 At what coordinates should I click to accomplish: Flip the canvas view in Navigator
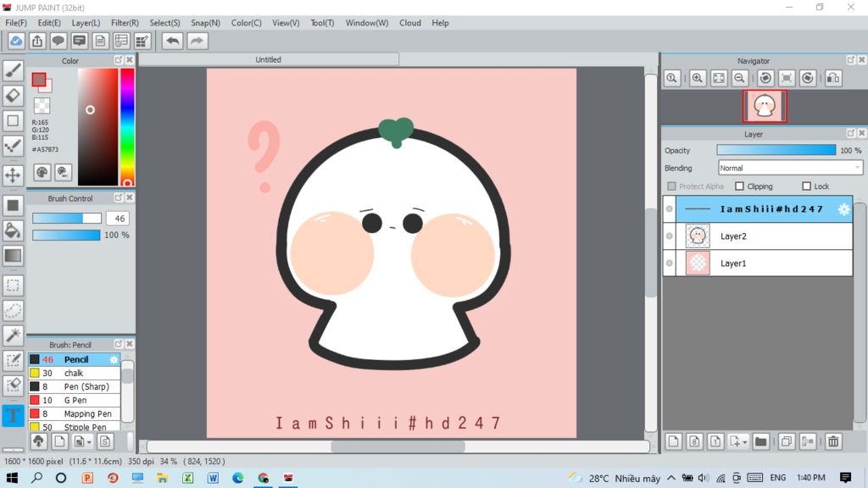[833, 78]
